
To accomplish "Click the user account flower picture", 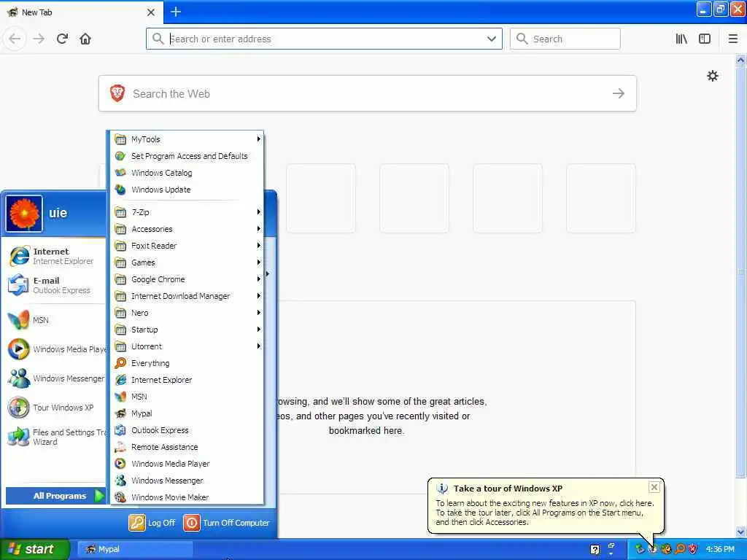I will coord(24,214).
